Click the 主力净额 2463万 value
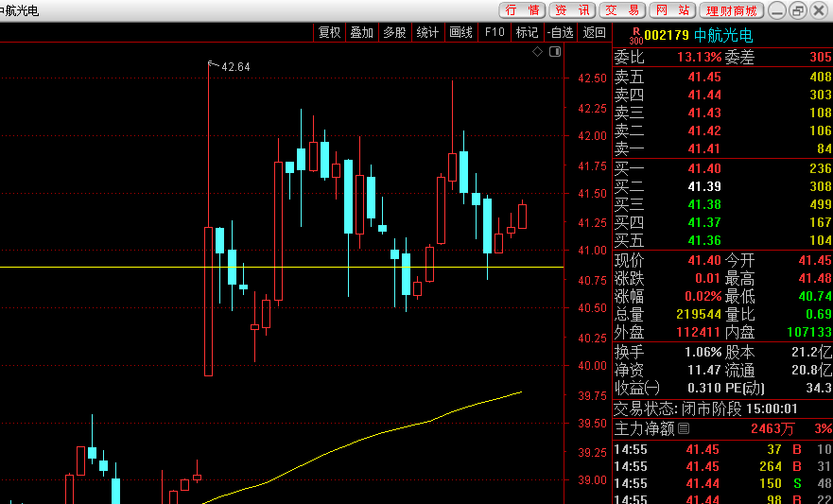The width and height of the screenshot is (833, 504). 773,428
